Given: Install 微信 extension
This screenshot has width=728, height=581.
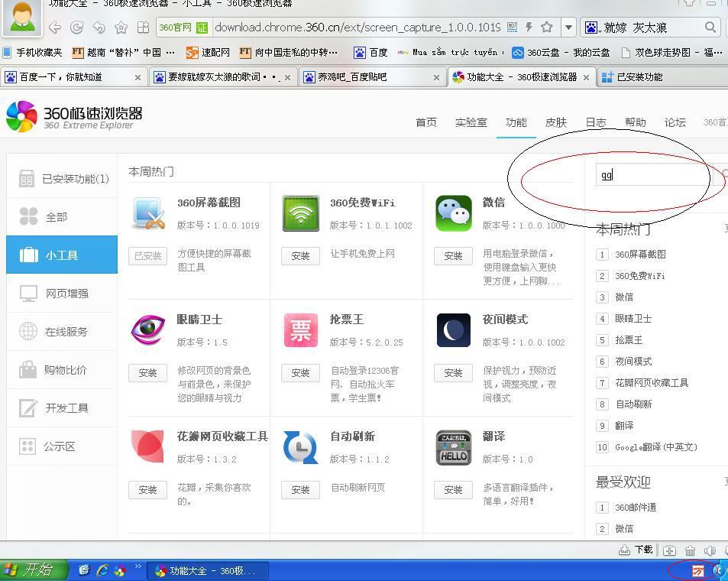Looking at the screenshot, I should point(453,256).
